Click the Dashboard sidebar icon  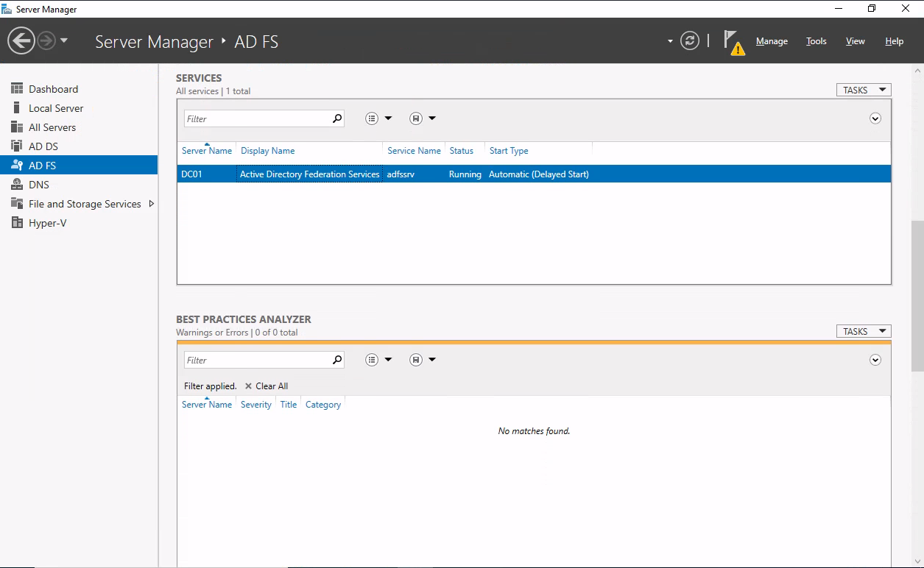pyautogui.click(x=17, y=88)
